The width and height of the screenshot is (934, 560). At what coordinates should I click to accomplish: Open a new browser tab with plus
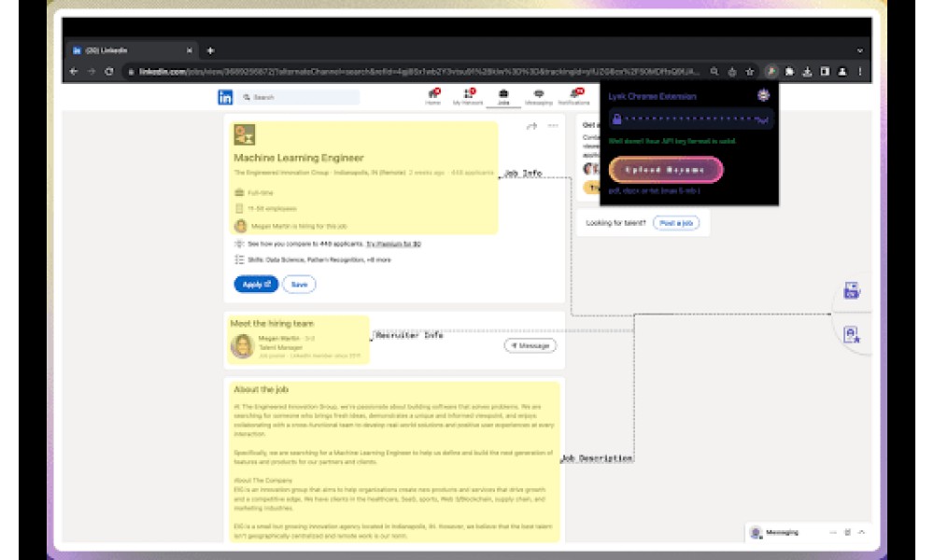pos(210,50)
